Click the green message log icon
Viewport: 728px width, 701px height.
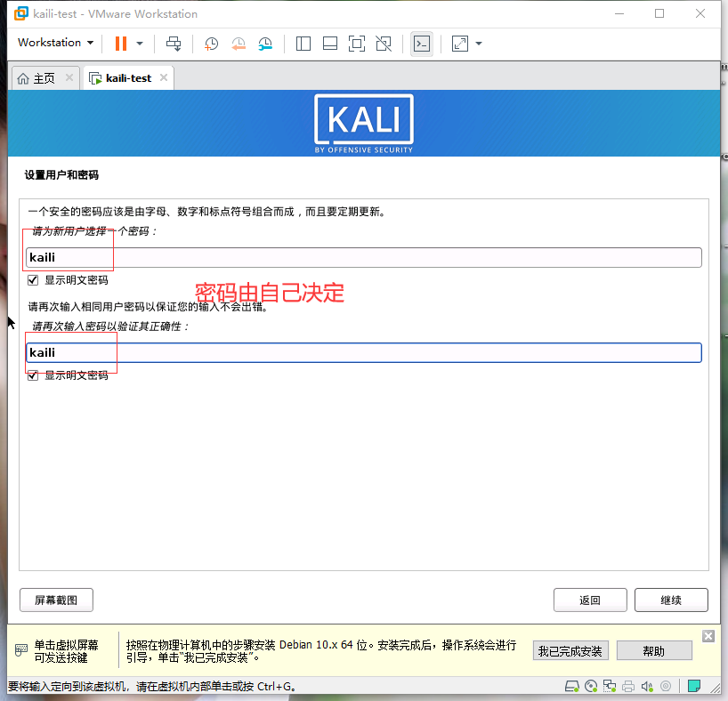tap(694, 686)
